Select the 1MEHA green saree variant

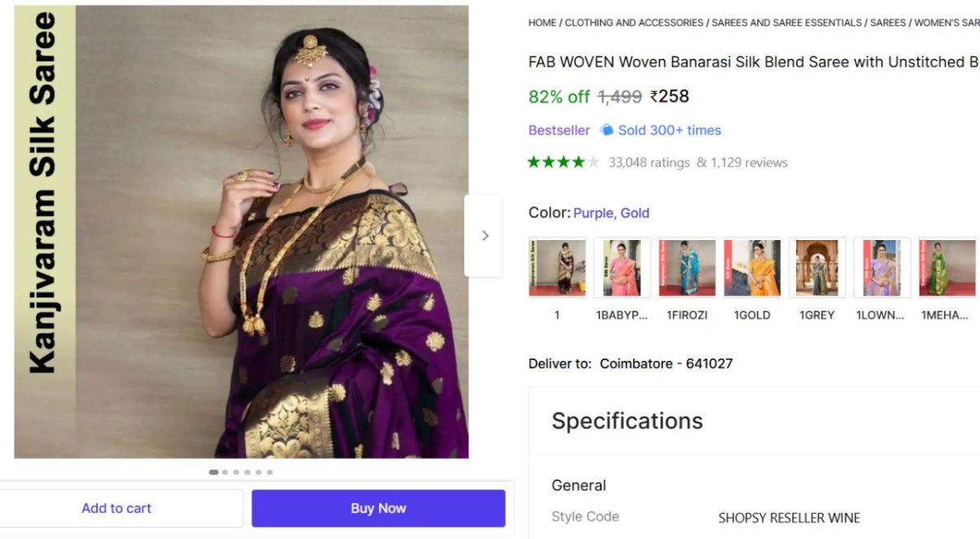947,268
